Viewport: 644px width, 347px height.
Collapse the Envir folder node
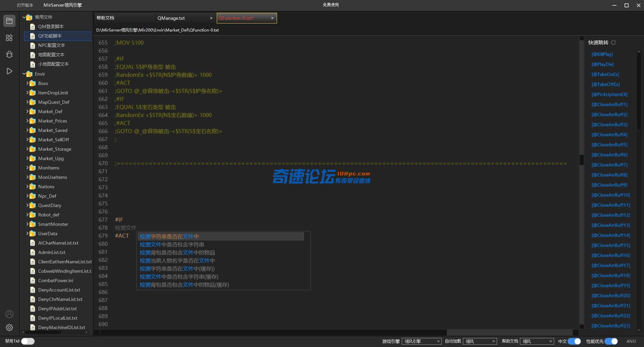coord(24,74)
